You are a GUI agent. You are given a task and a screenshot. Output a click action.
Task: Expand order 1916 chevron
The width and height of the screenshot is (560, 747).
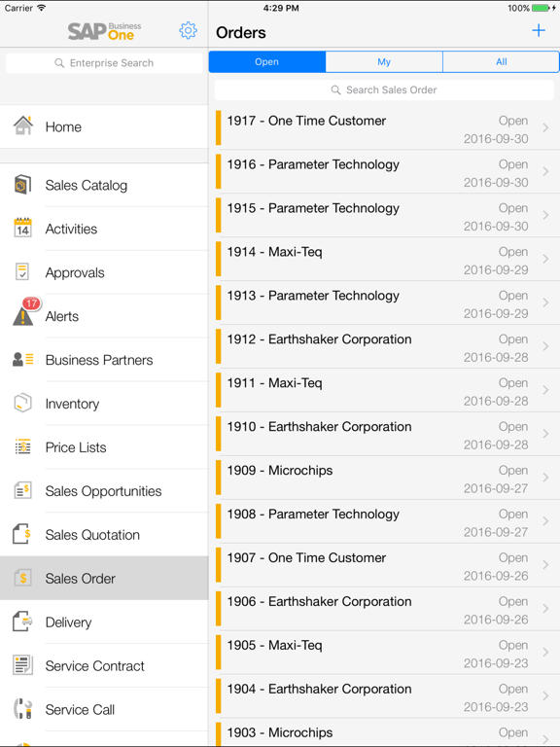[x=545, y=171]
